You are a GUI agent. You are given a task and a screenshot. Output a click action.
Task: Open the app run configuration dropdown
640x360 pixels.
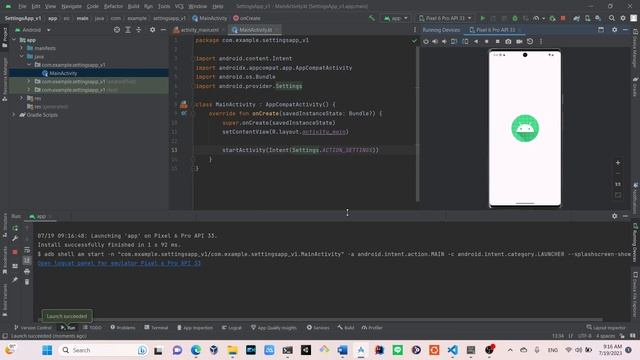coord(395,18)
